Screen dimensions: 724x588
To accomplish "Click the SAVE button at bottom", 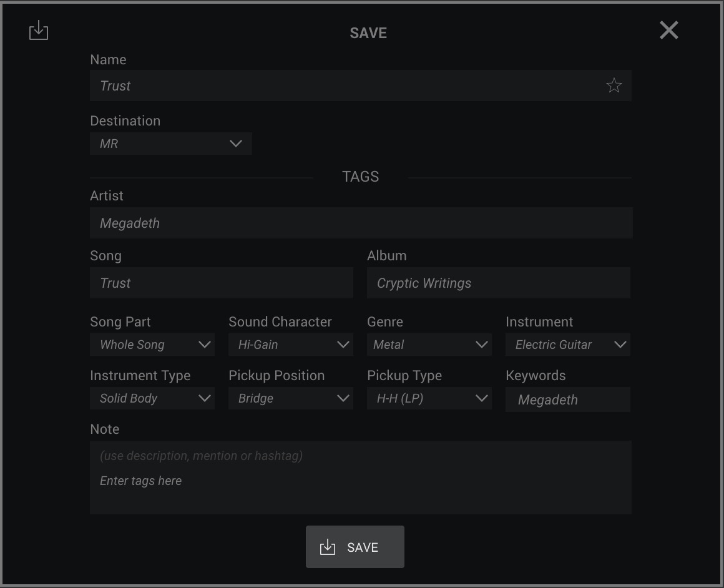I will pyautogui.click(x=355, y=547).
